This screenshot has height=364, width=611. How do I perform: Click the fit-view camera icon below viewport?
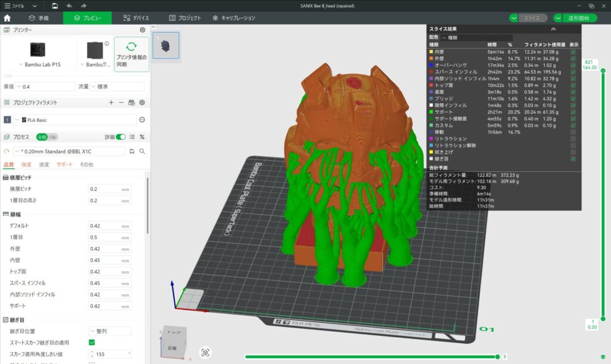pos(206,353)
